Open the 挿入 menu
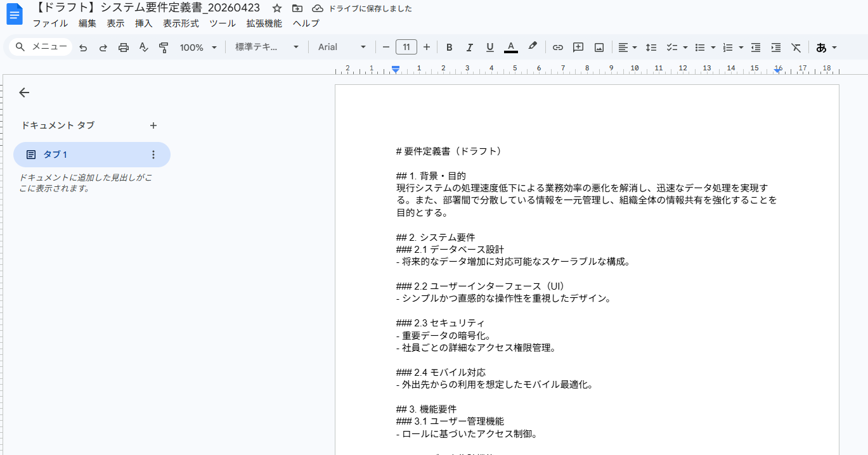868x455 pixels. click(144, 23)
